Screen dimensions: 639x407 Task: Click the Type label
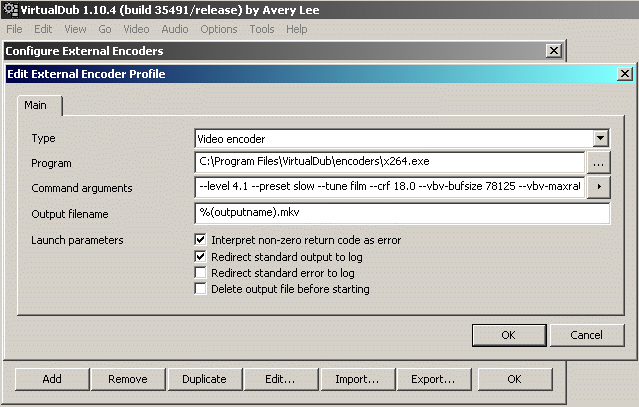pyautogui.click(x=43, y=139)
